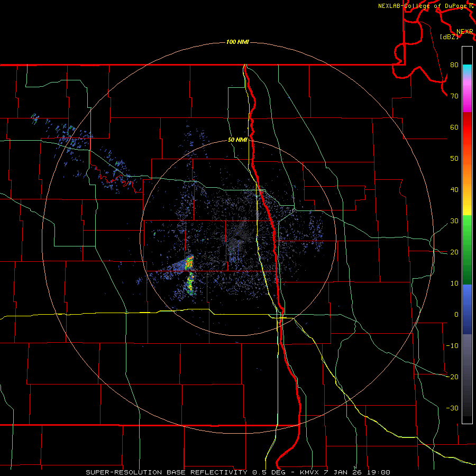Click the 100 NMI range ring label
The image size is (476, 476).
pos(237,42)
